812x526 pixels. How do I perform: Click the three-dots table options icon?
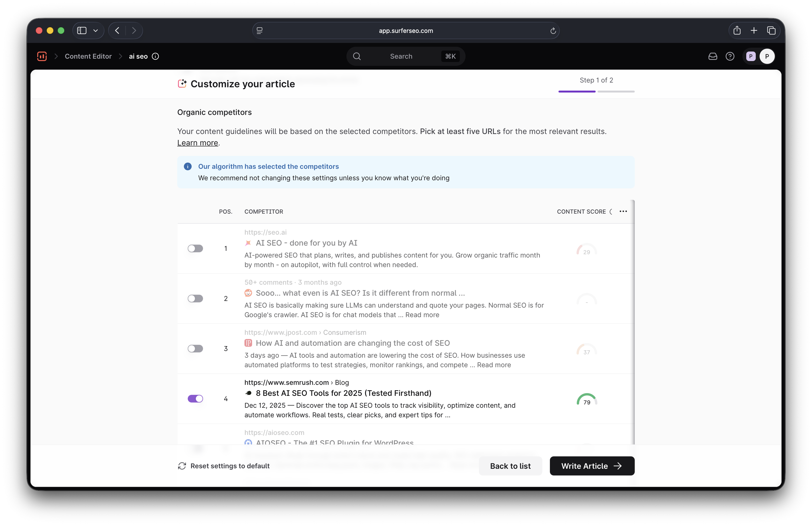[623, 211]
